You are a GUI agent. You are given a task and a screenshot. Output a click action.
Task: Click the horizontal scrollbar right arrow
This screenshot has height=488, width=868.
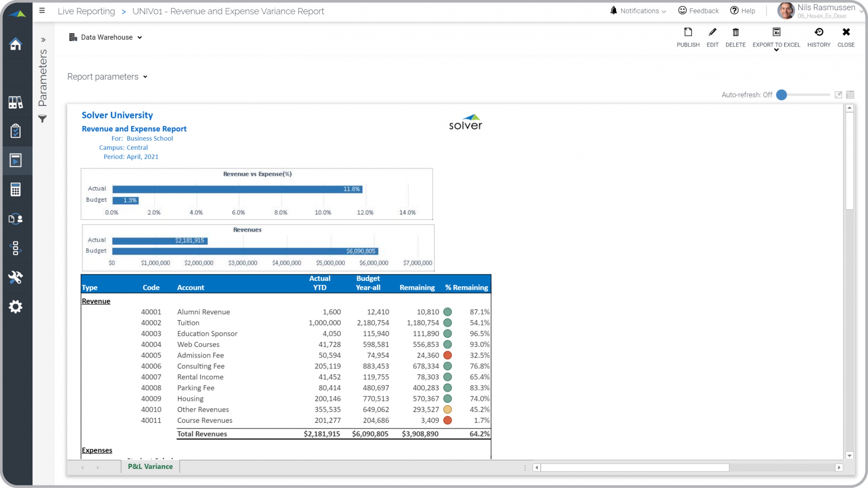(839, 467)
